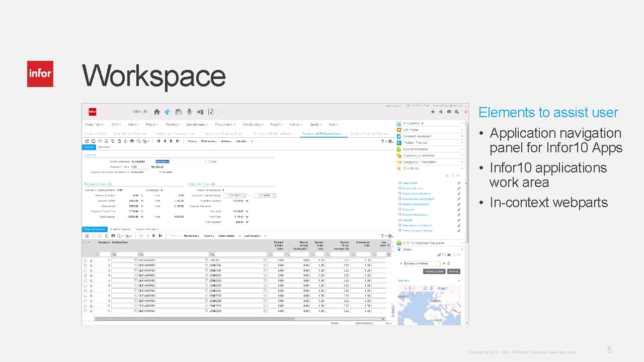The image size is (644, 362).
Task: Select the checkbox for sequence row 7
Action: pos(85,291)
